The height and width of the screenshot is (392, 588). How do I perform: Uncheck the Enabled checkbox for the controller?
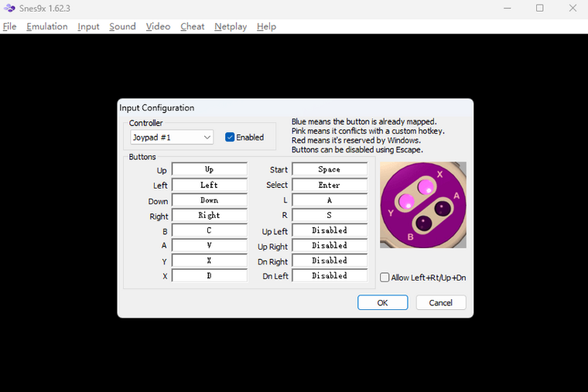(x=230, y=137)
